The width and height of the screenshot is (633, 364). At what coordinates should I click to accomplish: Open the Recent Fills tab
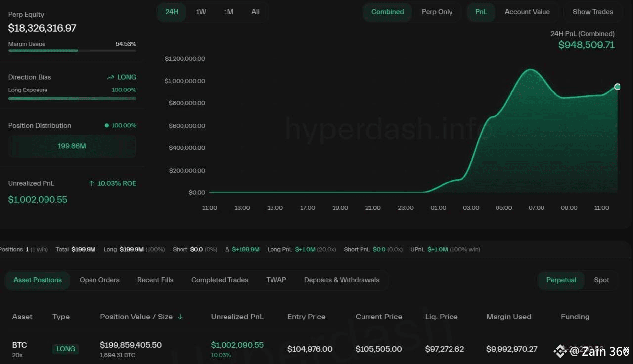pyautogui.click(x=155, y=280)
